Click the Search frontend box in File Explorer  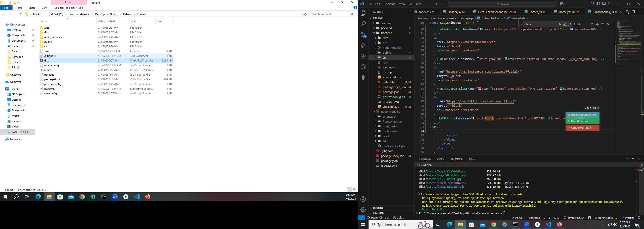(x=333, y=14)
